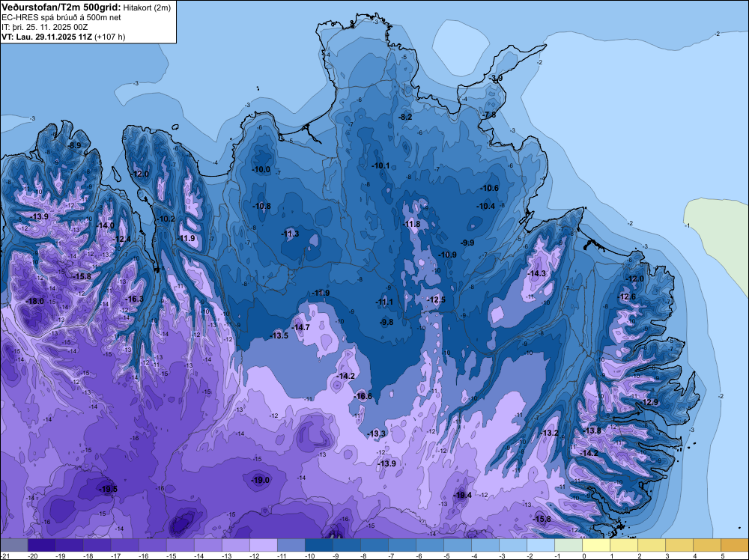Image resolution: width=749 pixels, height=560 pixels.
Task: Click the -9.8 temperature label
Action: coord(386,322)
